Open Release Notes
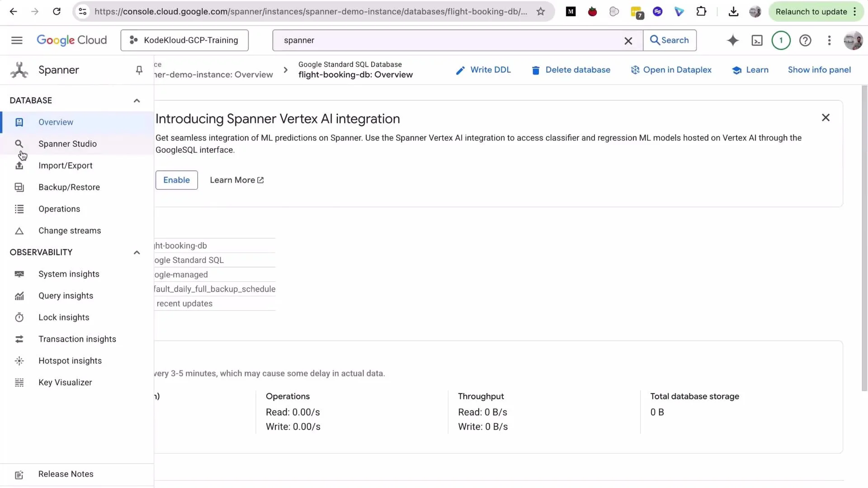868x488 pixels. coord(77,474)
